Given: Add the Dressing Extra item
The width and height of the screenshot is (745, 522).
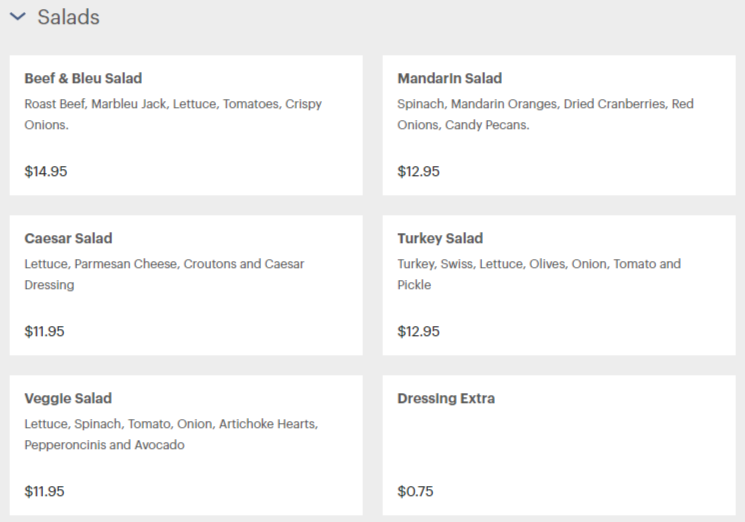Looking at the screenshot, I should click(x=559, y=445).
